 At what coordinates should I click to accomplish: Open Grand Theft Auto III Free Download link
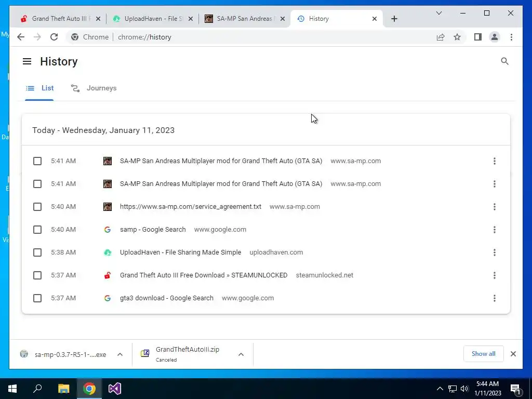coord(204,275)
